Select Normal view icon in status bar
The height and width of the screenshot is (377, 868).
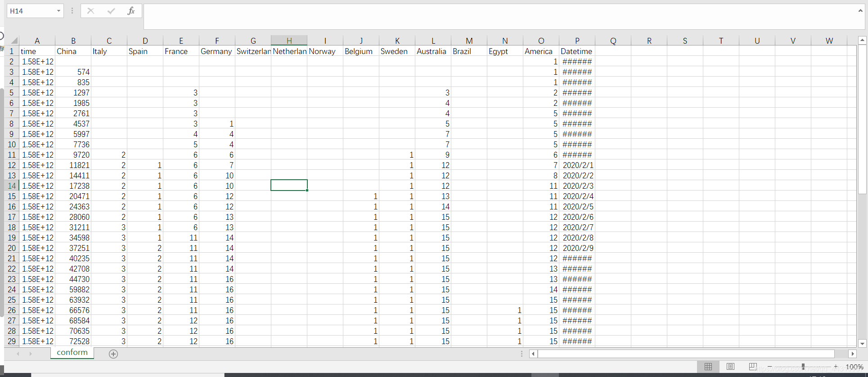click(x=708, y=367)
